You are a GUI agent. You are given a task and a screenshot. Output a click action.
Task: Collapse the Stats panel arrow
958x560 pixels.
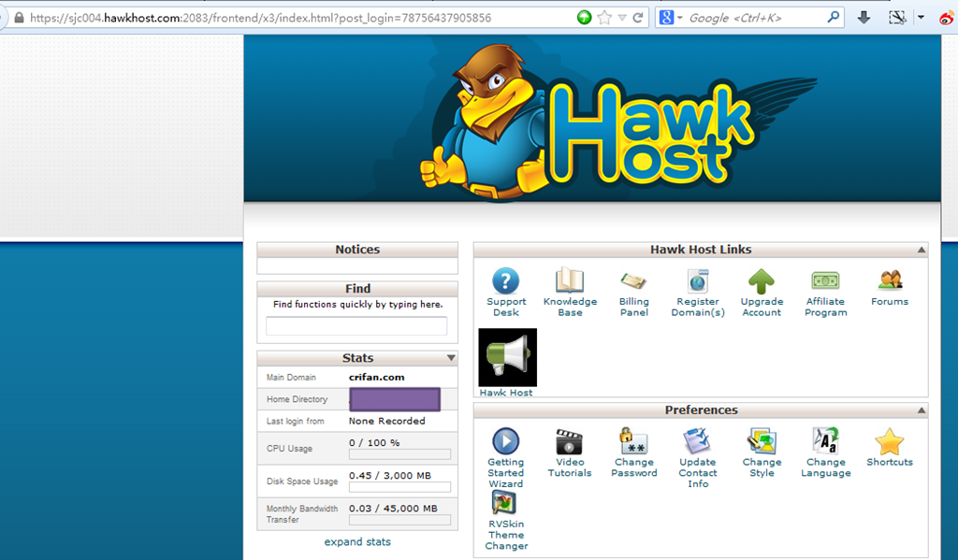451,358
